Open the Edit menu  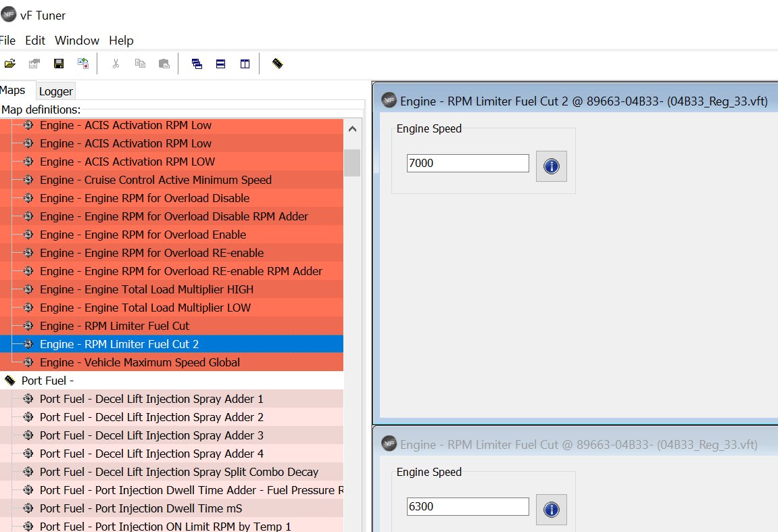34,40
